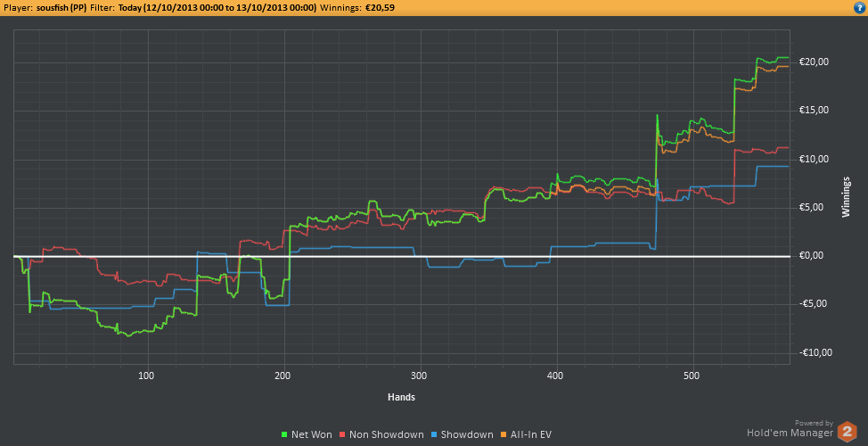Screen dimensions: 868x446
Task: Click the 300 hands x-axis tick label
Action: coord(420,376)
